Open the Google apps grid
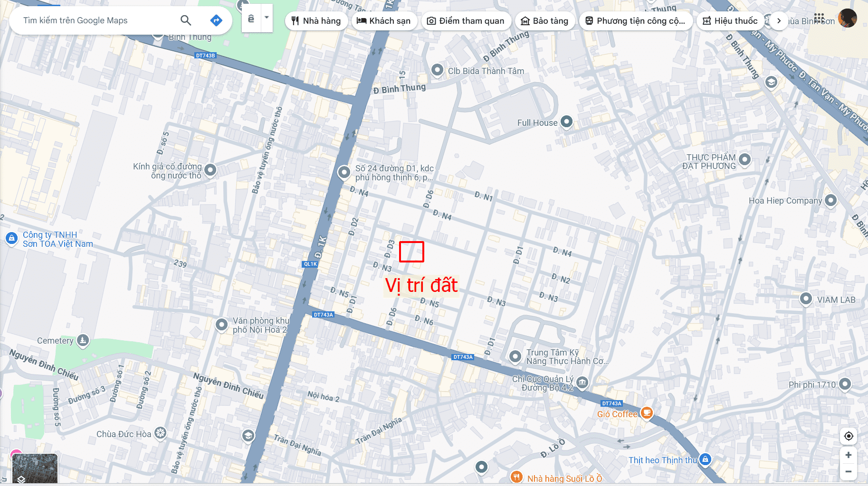868x486 pixels. [x=819, y=19]
